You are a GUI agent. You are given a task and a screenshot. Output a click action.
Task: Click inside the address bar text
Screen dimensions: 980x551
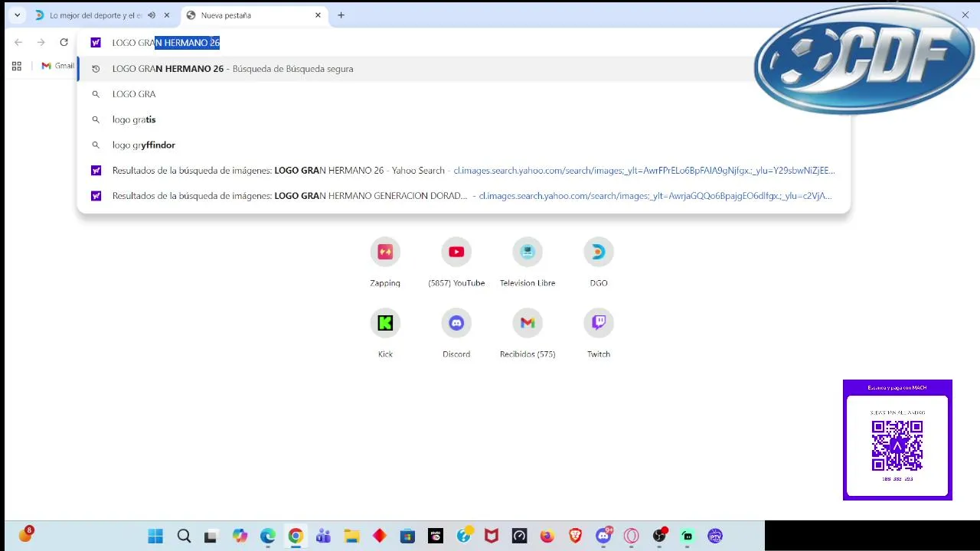[x=166, y=43]
